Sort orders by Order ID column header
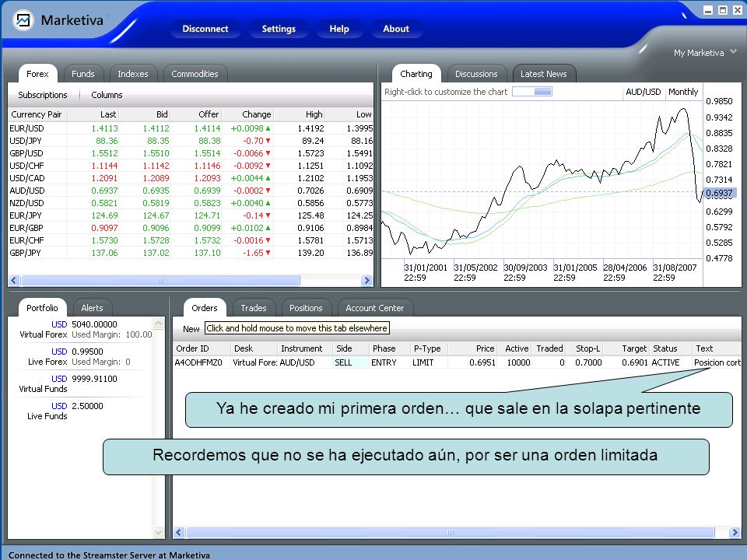747x560 pixels. [x=202, y=348]
